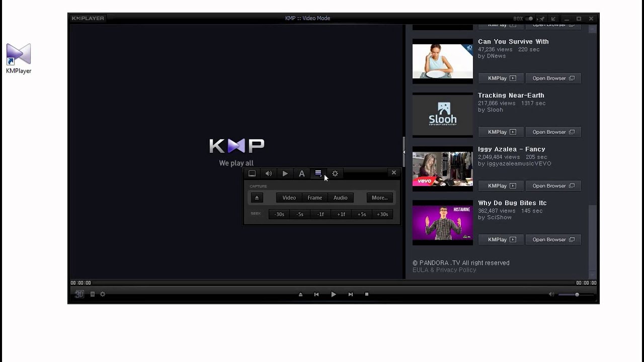
Task: Play Can You Survive With in KMPlay
Action: (502, 78)
